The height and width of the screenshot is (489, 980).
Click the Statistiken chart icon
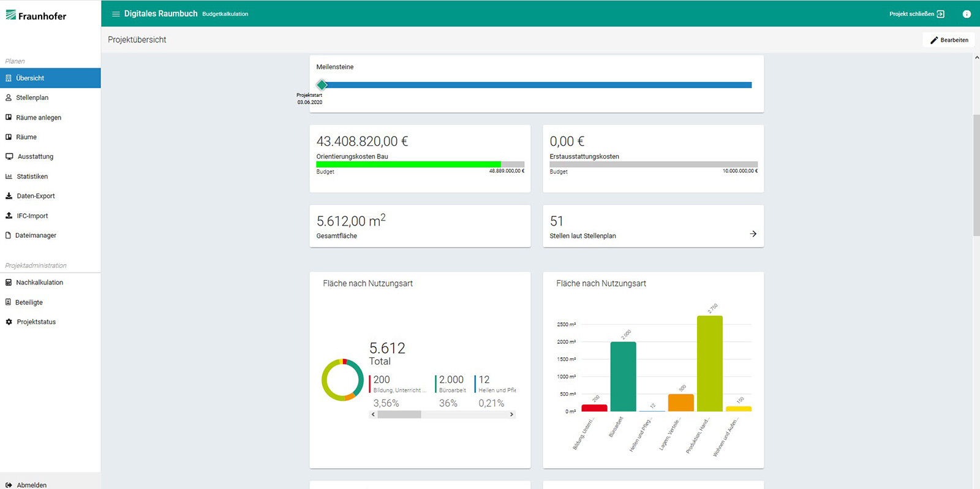click(x=9, y=176)
